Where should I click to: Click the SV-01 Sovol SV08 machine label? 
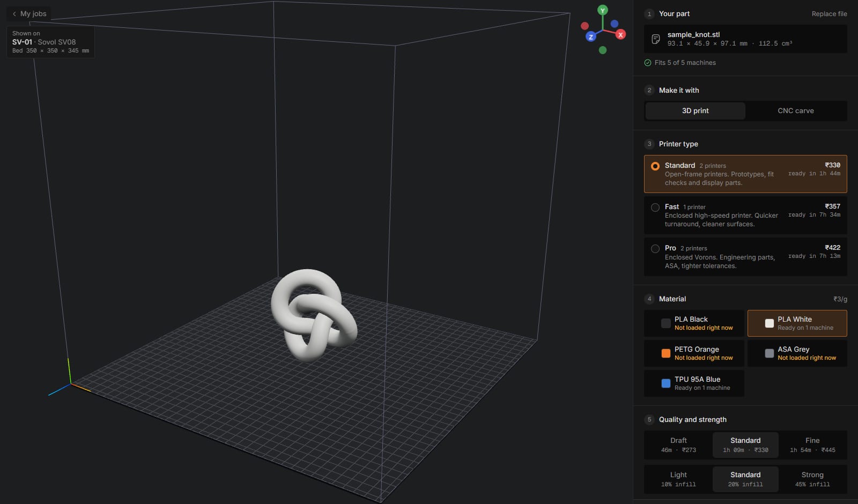[x=44, y=42]
